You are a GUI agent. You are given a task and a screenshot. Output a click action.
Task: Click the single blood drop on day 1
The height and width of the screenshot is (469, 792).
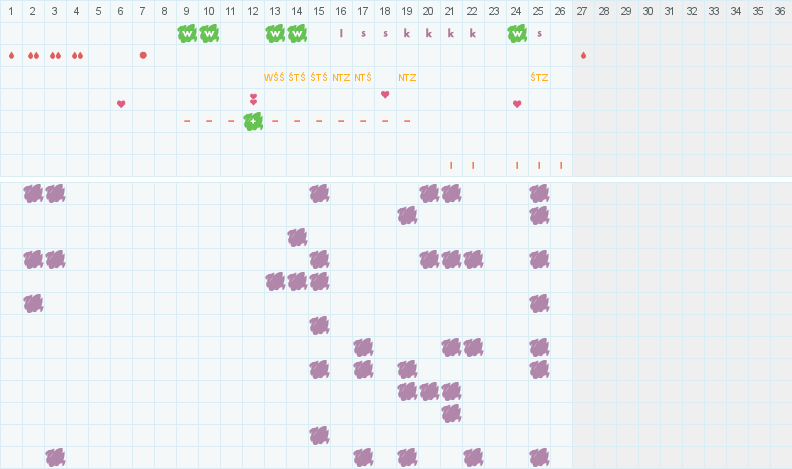(x=11, y=55)
